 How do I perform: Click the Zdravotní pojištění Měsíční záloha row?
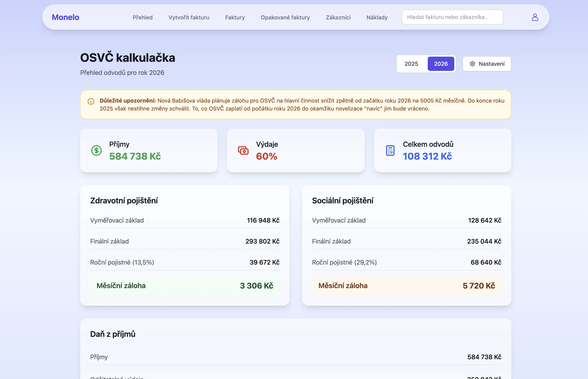coord(185,286)
